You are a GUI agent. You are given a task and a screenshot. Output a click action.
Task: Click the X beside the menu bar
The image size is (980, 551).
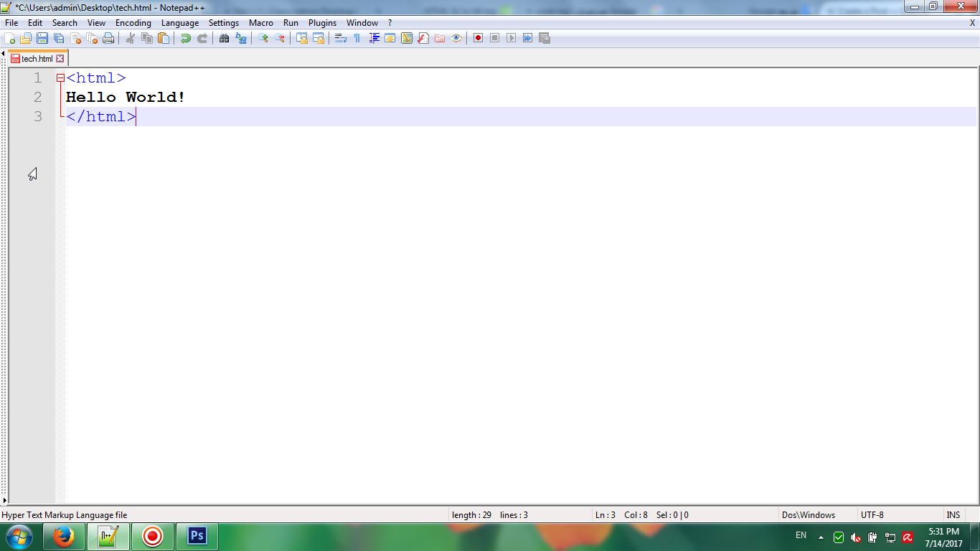coord(972,23)
